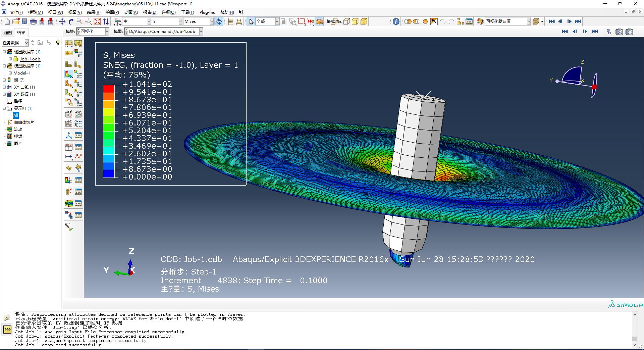Screen dimensions: 644x350
Task: Open the Create XY Data tool
Action: 68,147
